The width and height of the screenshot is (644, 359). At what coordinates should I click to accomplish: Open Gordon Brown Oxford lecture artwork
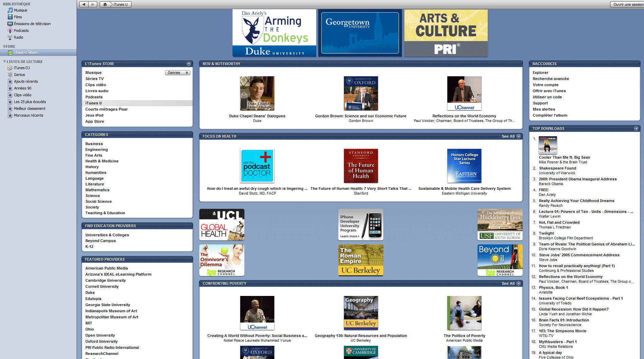click(x=361, y=93)
